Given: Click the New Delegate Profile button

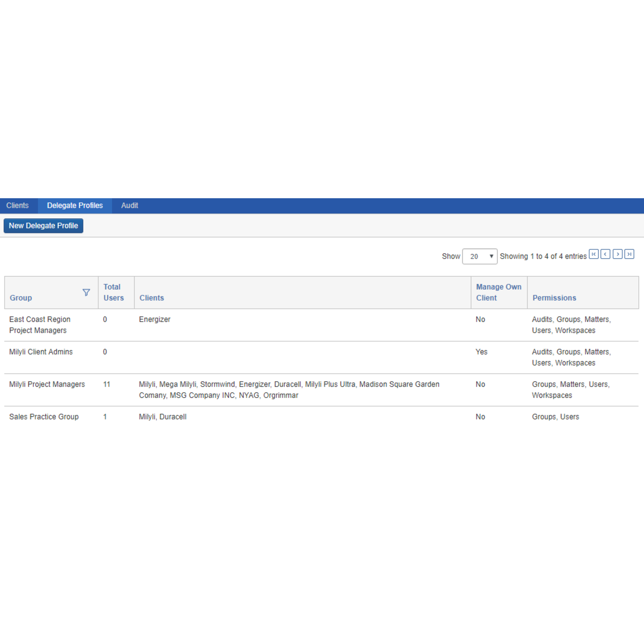Looking at the screenshot, I should (43, 225).
